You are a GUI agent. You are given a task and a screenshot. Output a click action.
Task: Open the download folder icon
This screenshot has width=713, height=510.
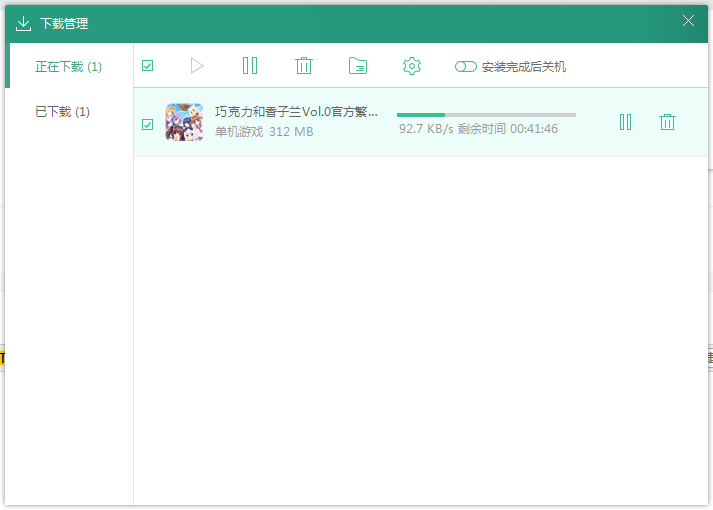coord(358,66)
